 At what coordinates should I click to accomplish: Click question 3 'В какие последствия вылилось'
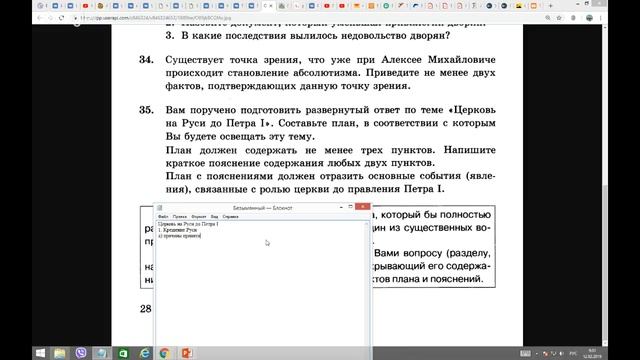(x=308, y=36)
